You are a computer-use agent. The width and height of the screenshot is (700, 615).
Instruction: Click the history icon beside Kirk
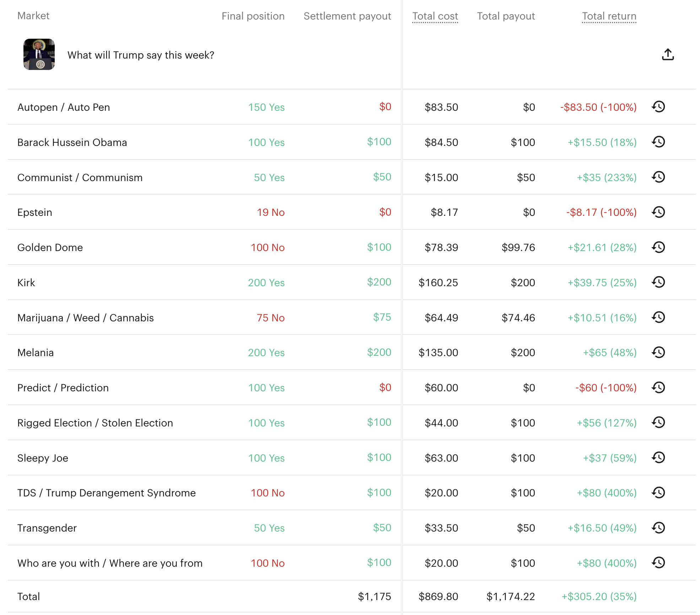pyautogui.click(x=659, y=282)
